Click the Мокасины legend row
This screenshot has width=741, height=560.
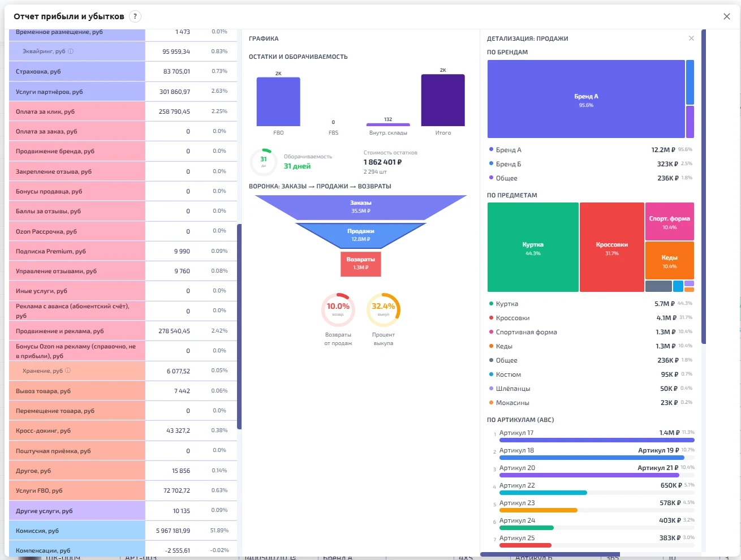(x=591, y=403)
